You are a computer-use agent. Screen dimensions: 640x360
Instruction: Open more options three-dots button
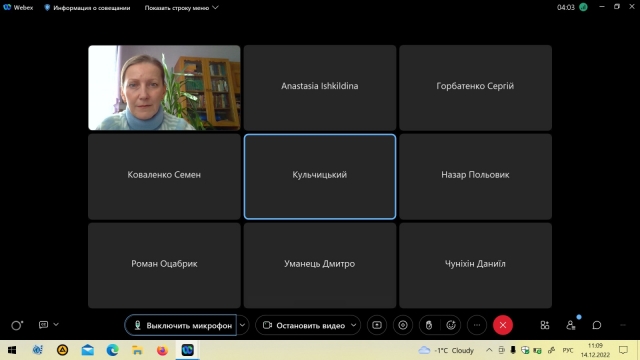477,325
